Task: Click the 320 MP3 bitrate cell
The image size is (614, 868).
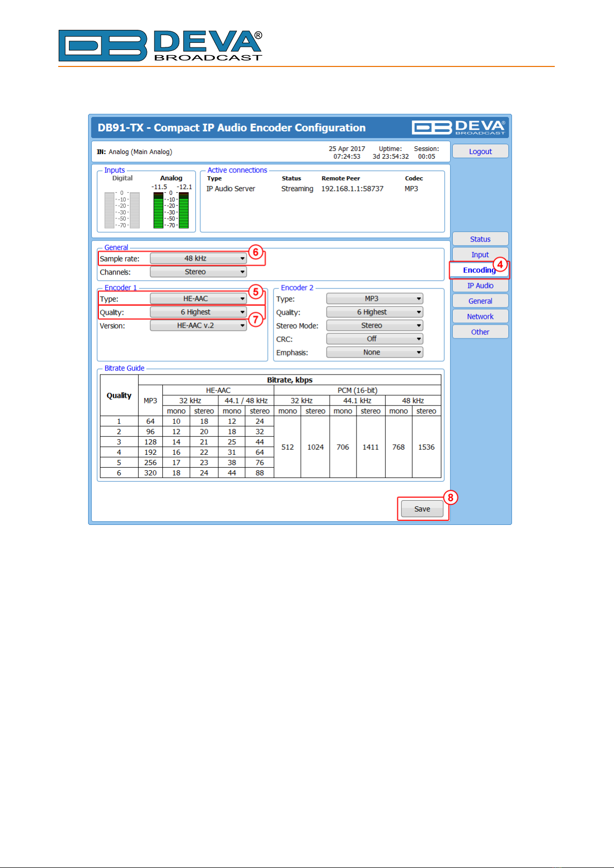Action: 150,473
